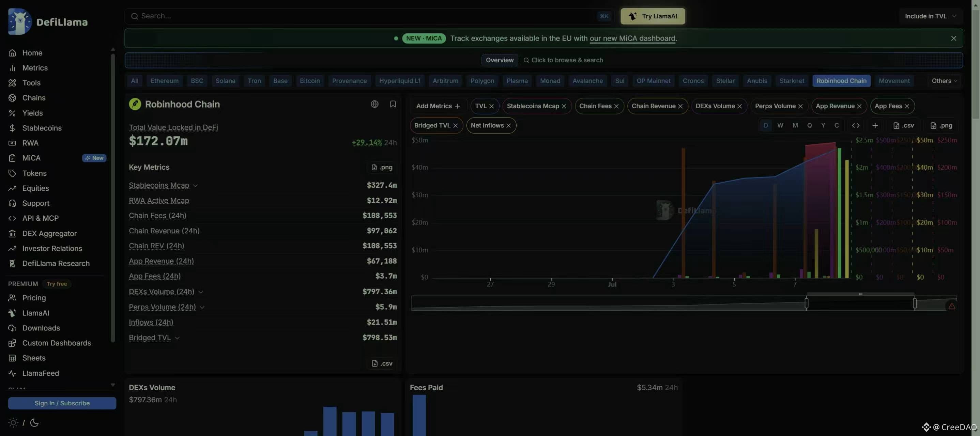Viewport: 980px width, 436px height.
Task: Click the sidebar scroll-down arrow
Action: tap(112, 385)
